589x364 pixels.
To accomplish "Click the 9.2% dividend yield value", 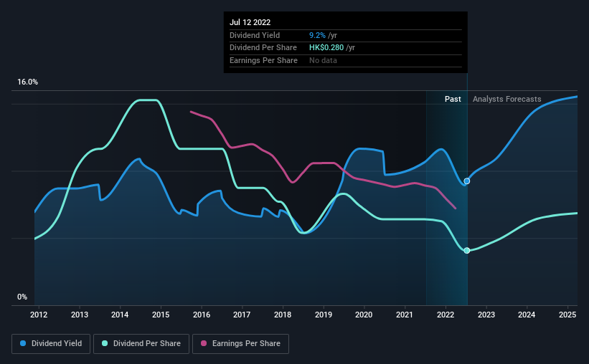I will tap(317, 35).
